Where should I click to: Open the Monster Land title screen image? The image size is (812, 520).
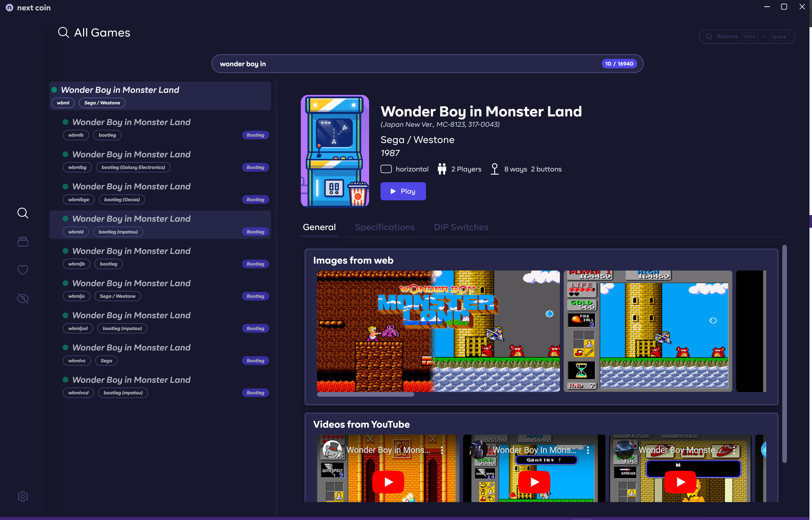438,331
